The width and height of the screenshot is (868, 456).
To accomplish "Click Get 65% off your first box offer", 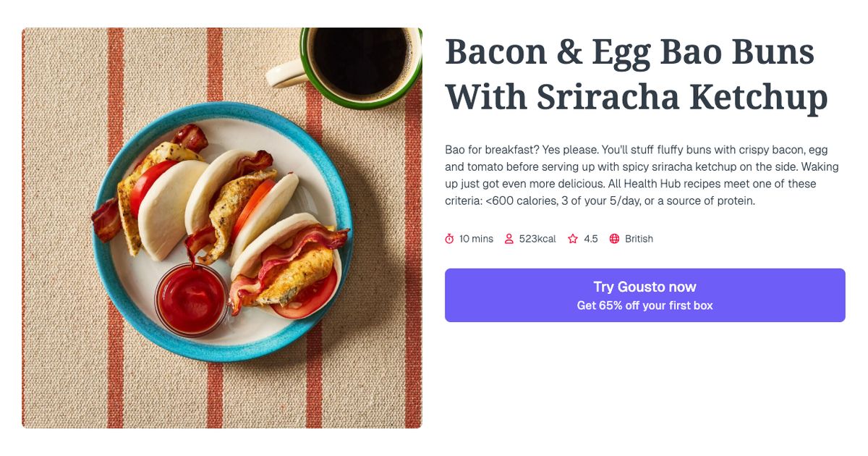I will click(x=645, y=305).
